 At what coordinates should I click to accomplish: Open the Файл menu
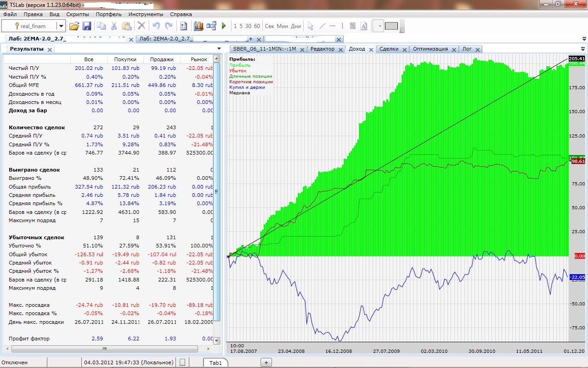click(x=10, y=14)
